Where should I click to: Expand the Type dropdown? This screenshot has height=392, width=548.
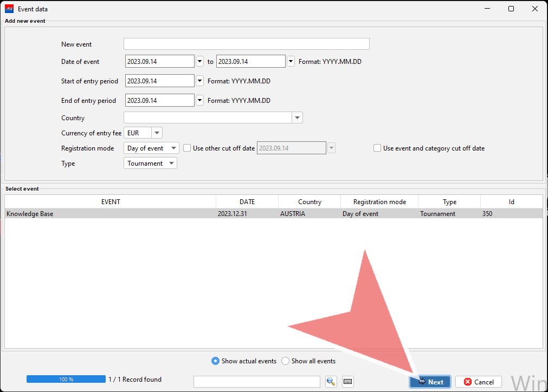(x=171, y=164)
